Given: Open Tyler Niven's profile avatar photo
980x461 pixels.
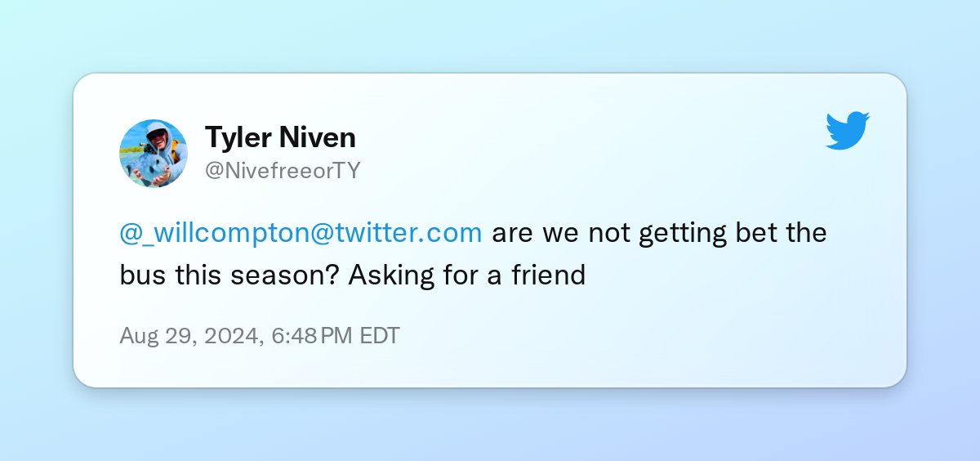Looking at the screenshot, I should (x=154, y=154).
